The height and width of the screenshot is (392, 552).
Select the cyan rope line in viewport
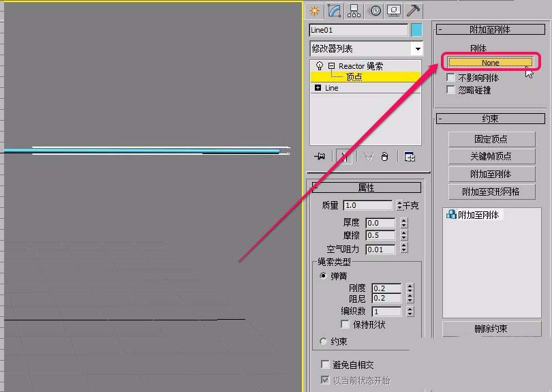tap(142, 151)
